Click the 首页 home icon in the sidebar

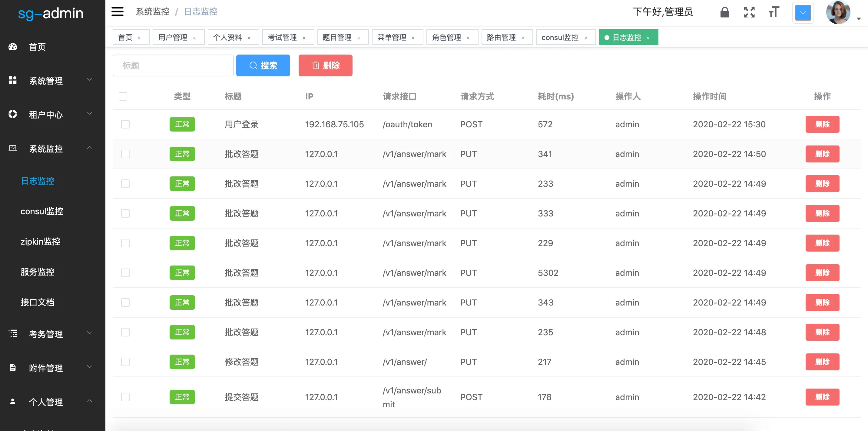coord(12,47)
